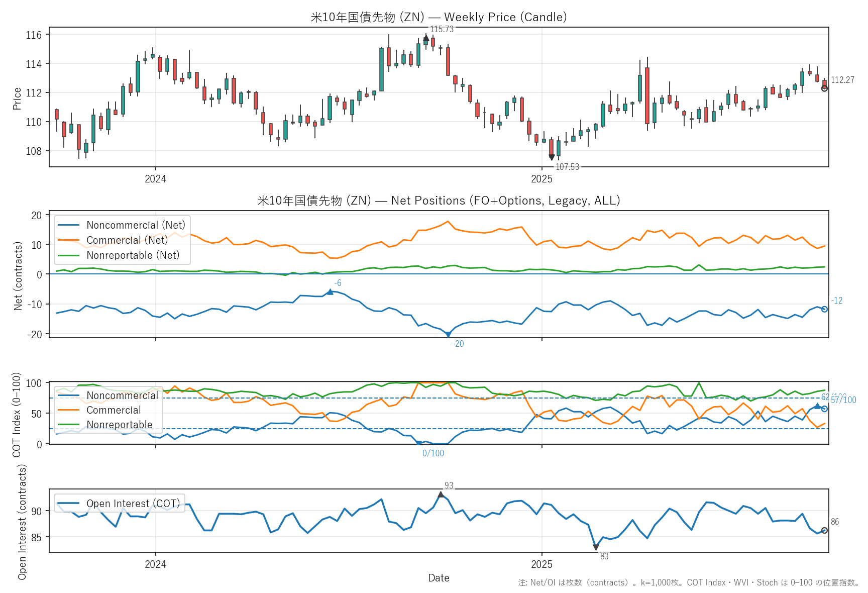Click the latest net position circle labeled -12
This screenshot has width=868, height=593.
pos(824,309)
